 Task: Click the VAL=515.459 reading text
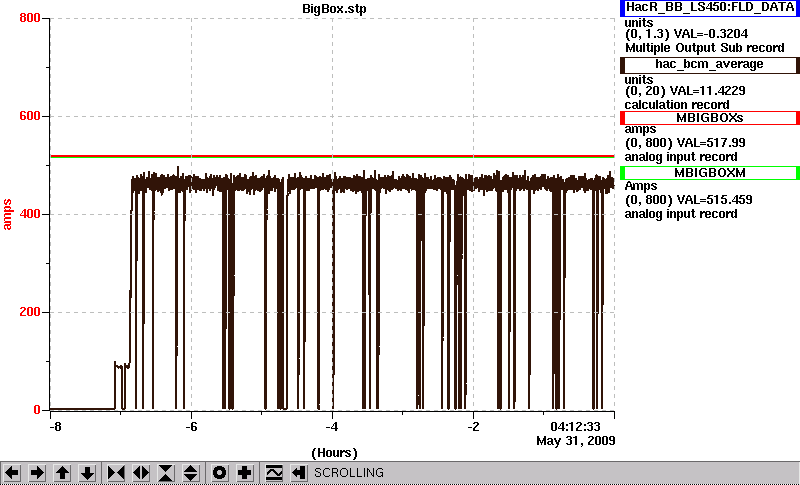tap(713, 200)
